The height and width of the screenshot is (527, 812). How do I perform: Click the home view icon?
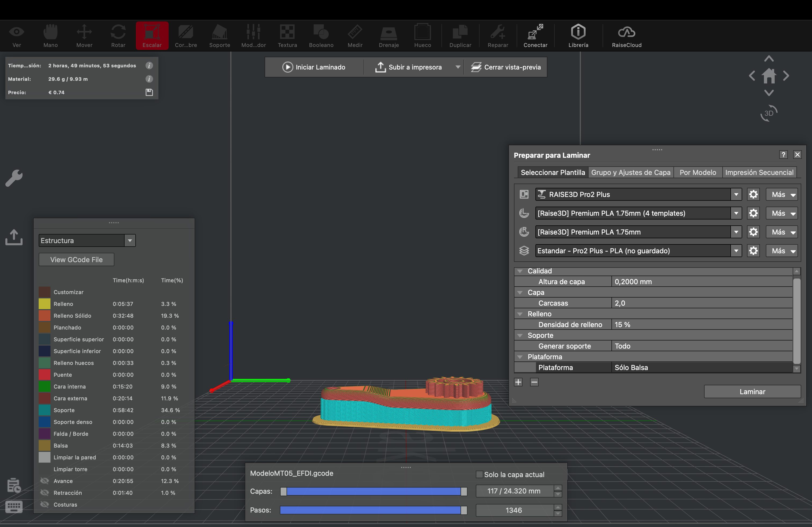[769, 76]
